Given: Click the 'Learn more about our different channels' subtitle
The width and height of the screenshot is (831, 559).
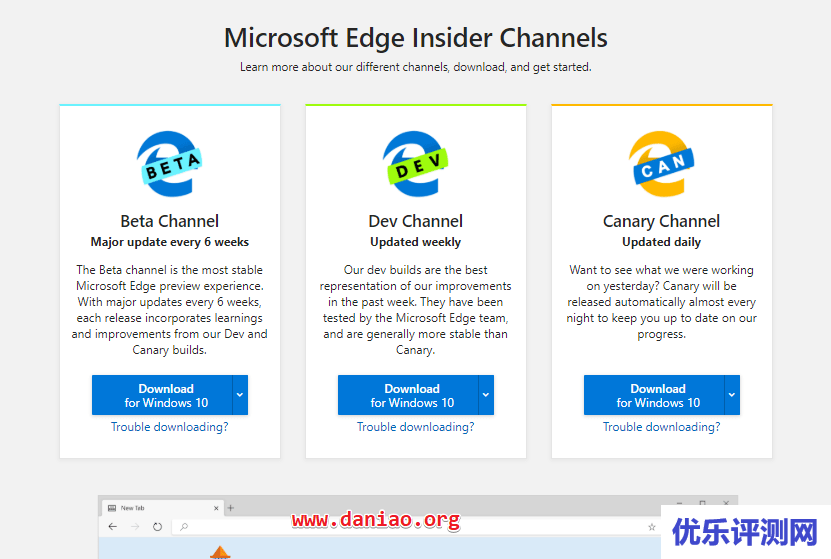Looking at the screenshot, I should (416, 67).
